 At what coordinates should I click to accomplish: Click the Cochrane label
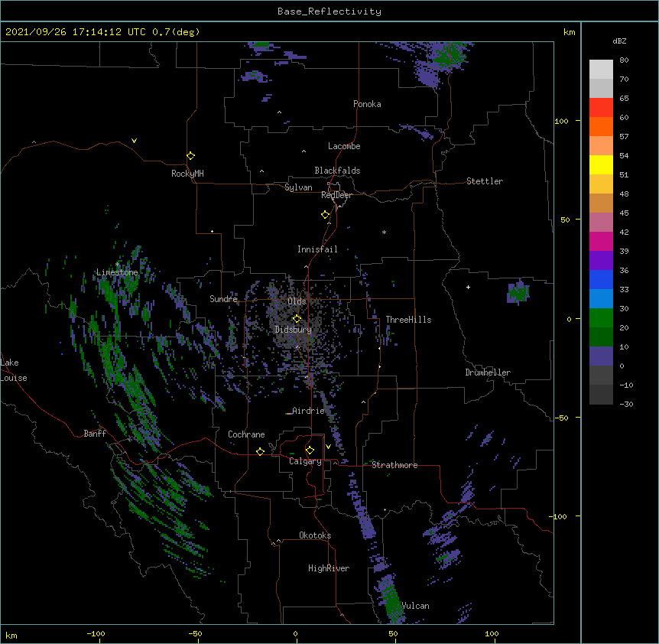246,434
